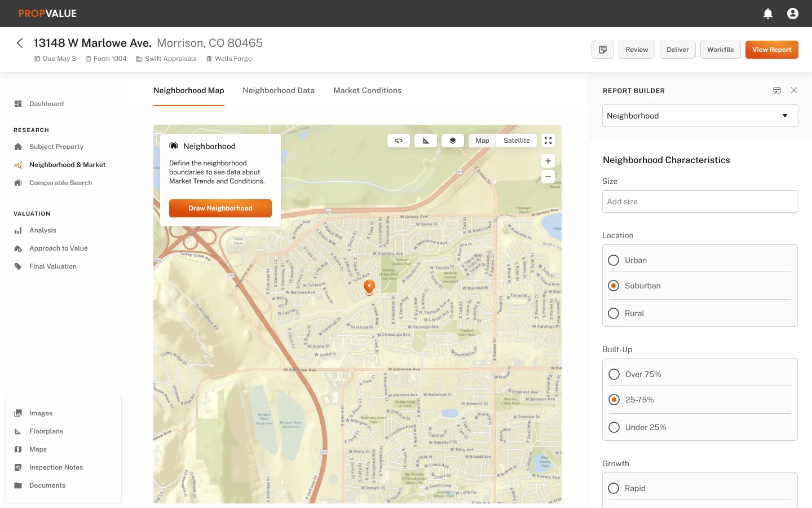Click the Add size input field
The height and width of the screenshot is (508, 812).
[x=700, y=202]
